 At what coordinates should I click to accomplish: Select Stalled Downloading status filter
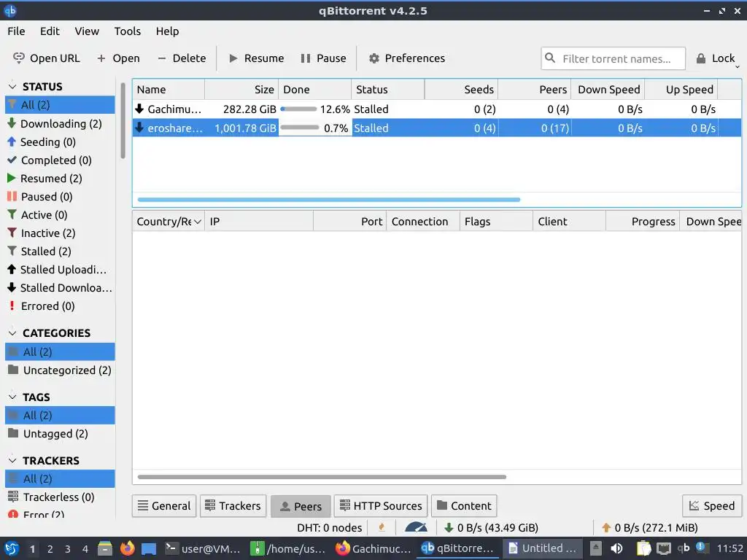pyautogui.click(x=60, y=287)
